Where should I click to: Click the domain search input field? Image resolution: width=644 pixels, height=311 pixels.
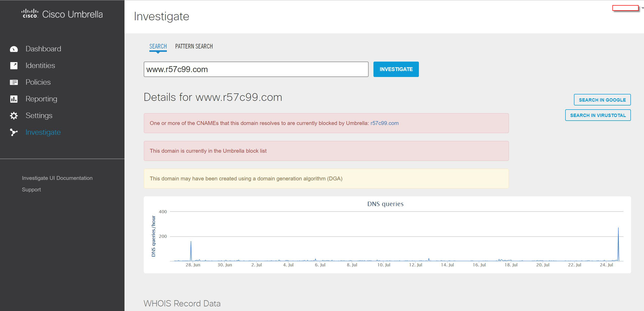(256, 69)
